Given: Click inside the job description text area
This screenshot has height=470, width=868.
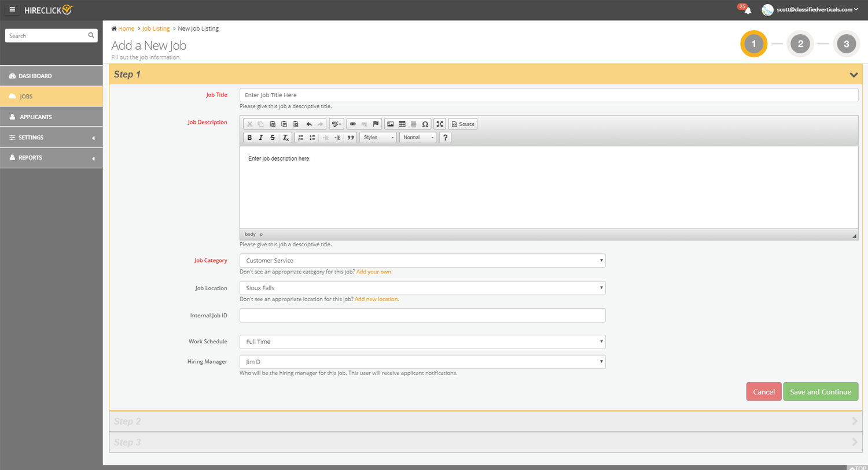Looking at the screenshot, I should [549, 187].
